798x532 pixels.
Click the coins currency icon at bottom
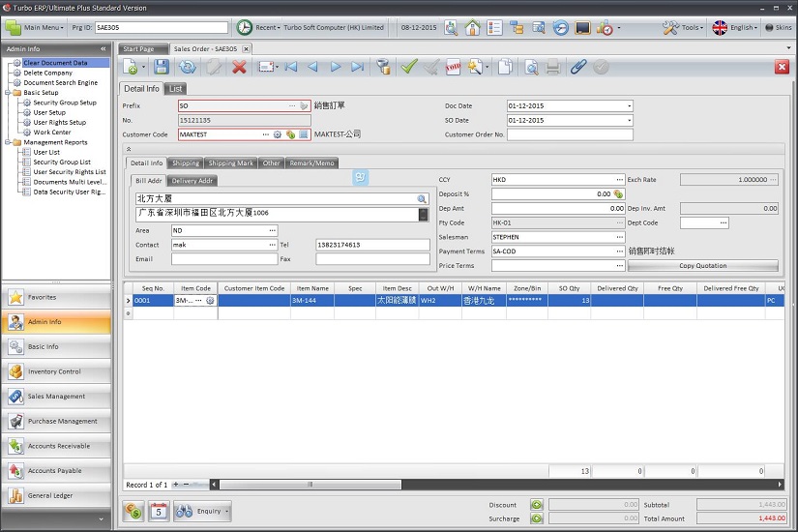pyautogui.click(x=133, y=511)
